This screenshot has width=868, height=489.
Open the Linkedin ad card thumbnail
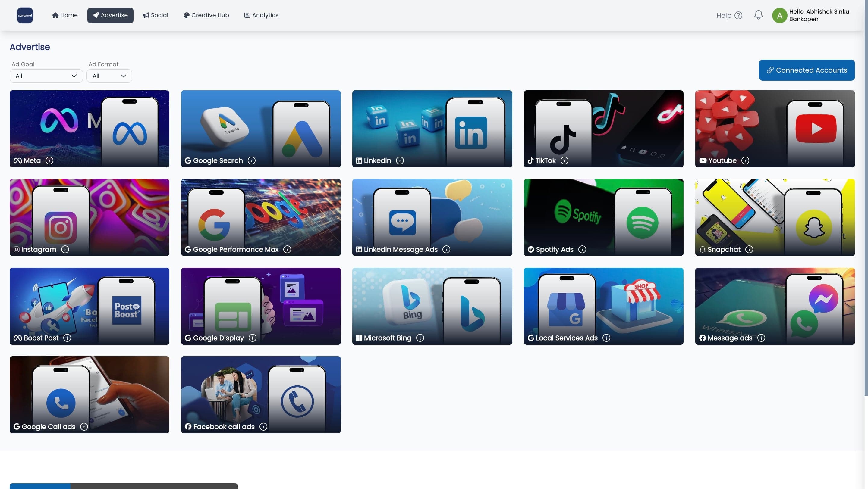click(x=432, y=129)
